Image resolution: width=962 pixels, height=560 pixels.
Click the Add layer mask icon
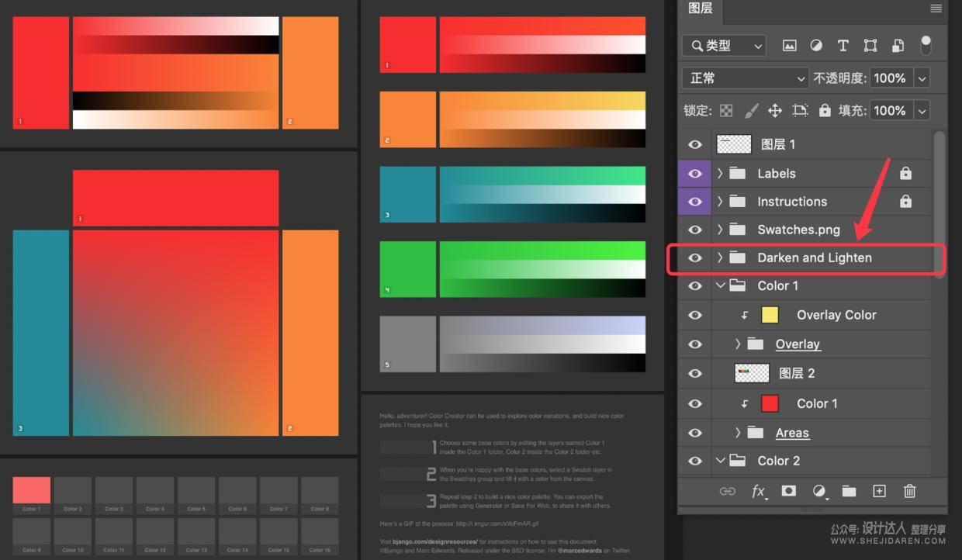pos(788,491)
